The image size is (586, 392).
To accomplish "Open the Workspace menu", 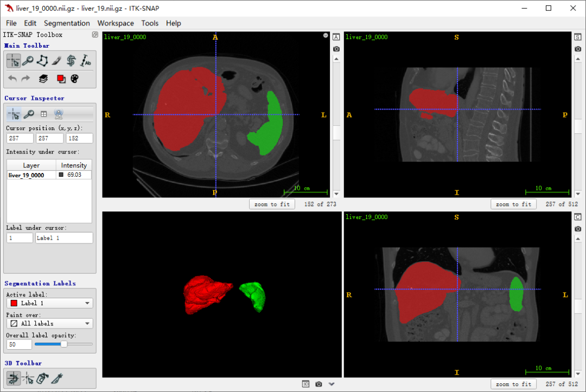I will (116, 23).
